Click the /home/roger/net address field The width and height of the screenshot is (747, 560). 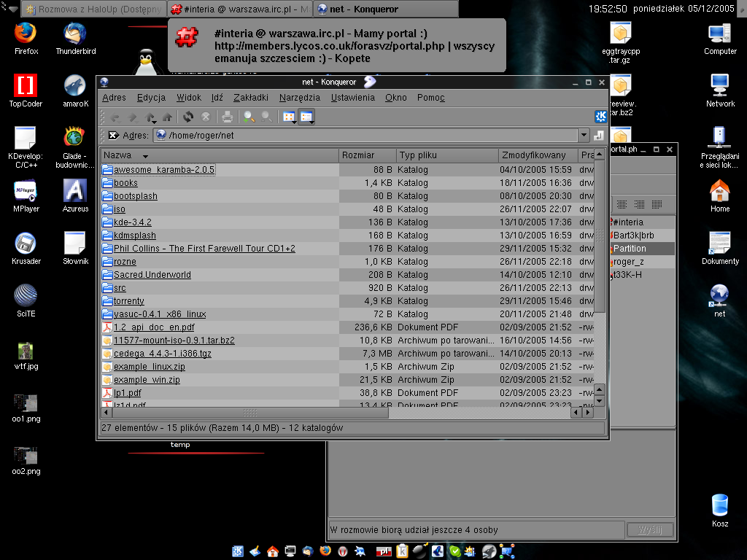[x=365, y=135]
